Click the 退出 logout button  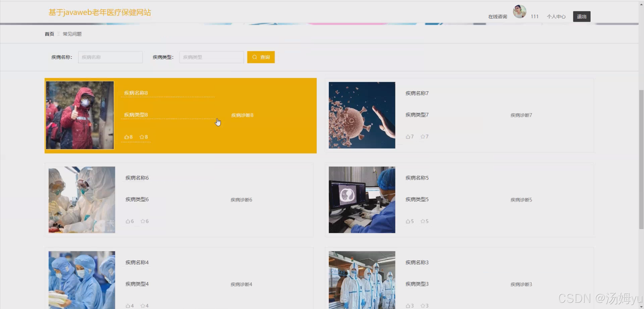coord(581,17)
